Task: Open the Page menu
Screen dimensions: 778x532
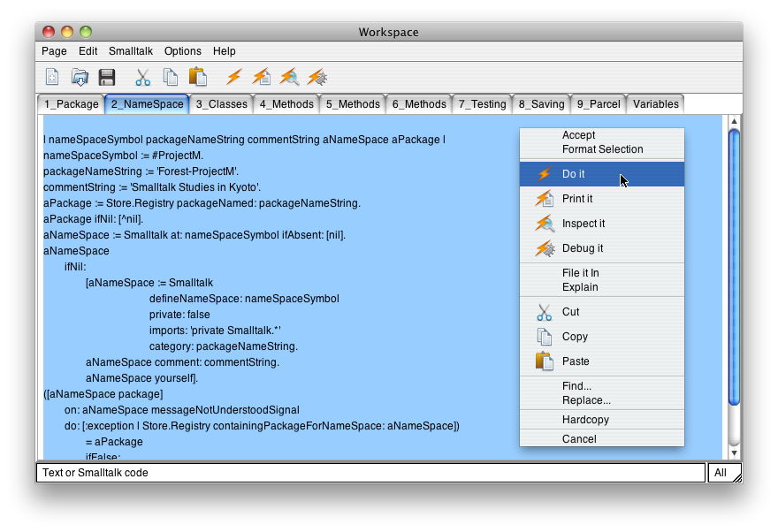Action: point(54,51)
